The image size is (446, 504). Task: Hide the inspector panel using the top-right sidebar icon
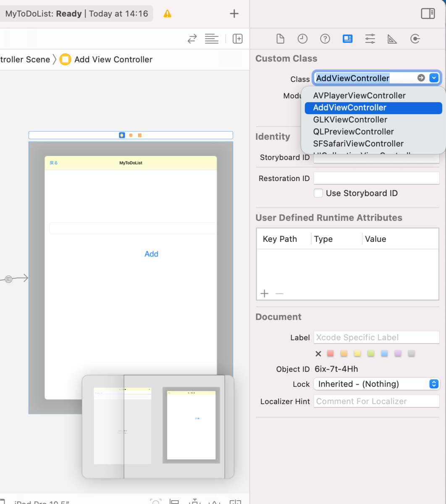click(428, 13)
